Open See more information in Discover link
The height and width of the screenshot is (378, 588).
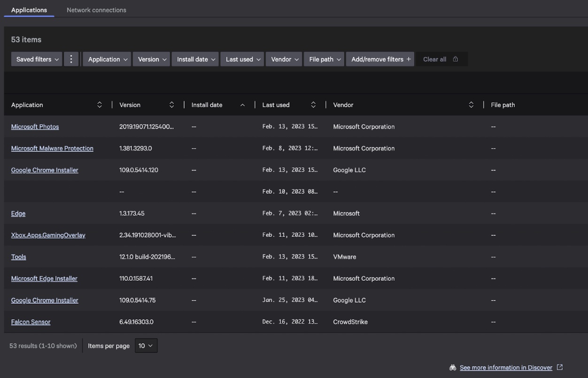pos(506,368)
